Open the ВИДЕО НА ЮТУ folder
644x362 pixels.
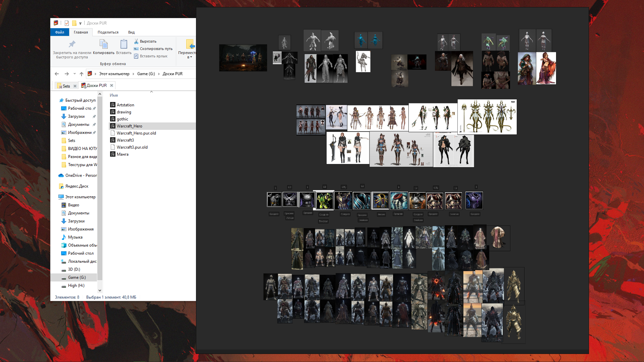[x=79, y=149]
